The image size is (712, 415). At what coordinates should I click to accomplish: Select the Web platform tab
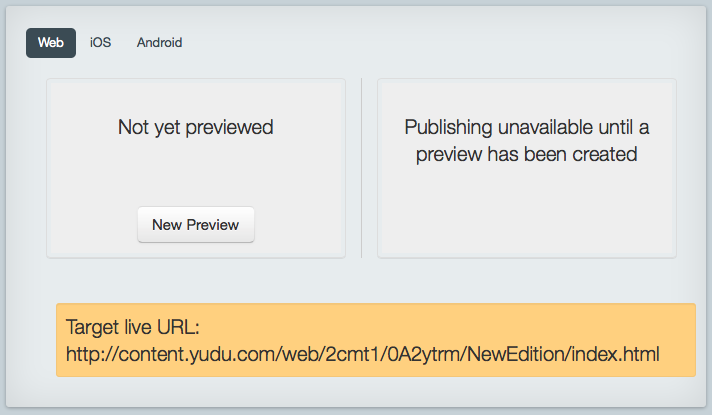[x=51, y=43]
